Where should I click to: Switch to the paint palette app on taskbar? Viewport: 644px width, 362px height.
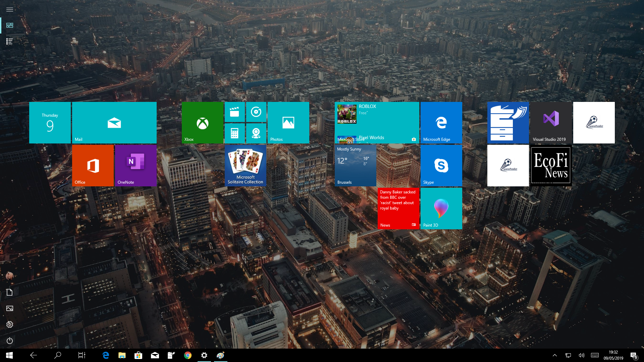(220, 355)
